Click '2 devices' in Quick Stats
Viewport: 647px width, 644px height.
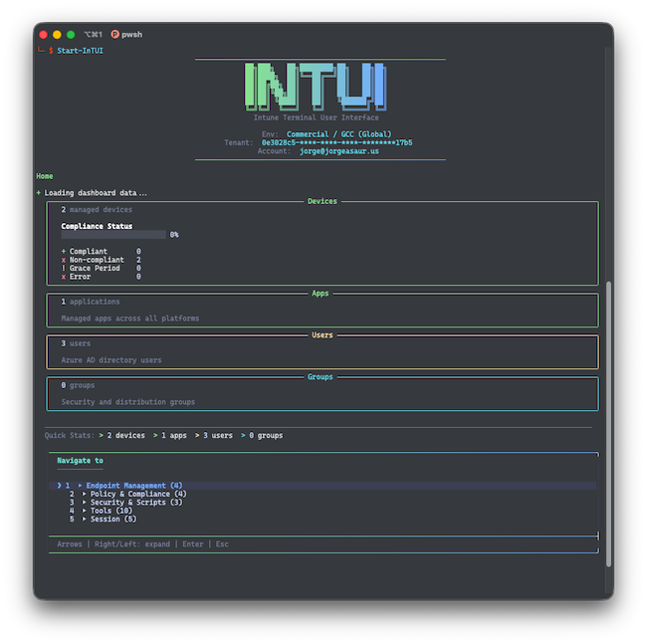click(x=126, y=435)
